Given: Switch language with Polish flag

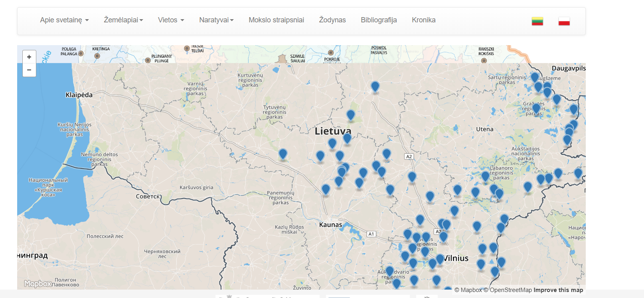Looking at the screenshot, I should 564,21.
